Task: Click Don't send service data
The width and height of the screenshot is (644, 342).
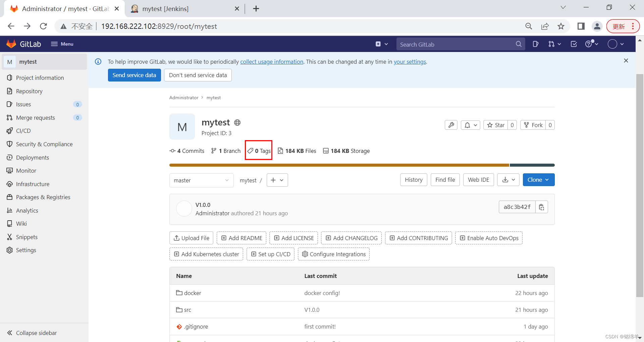Action: [x=198, y=75]
